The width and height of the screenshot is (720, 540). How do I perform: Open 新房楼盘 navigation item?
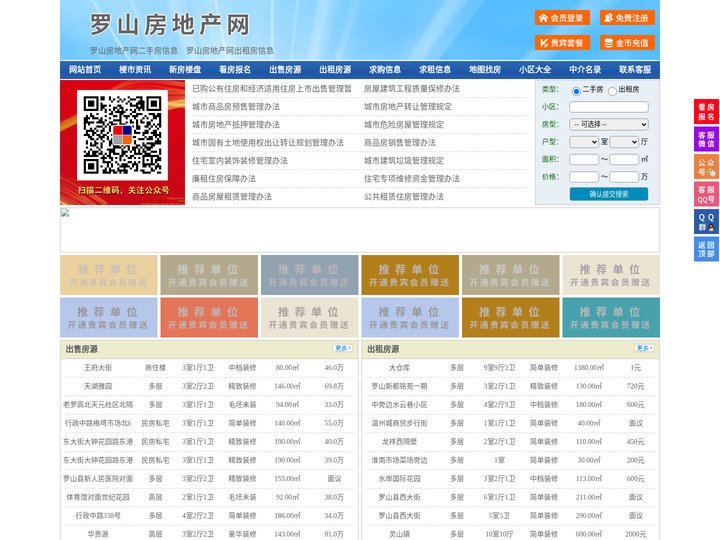pyautogui.click(x=185, y=70)
